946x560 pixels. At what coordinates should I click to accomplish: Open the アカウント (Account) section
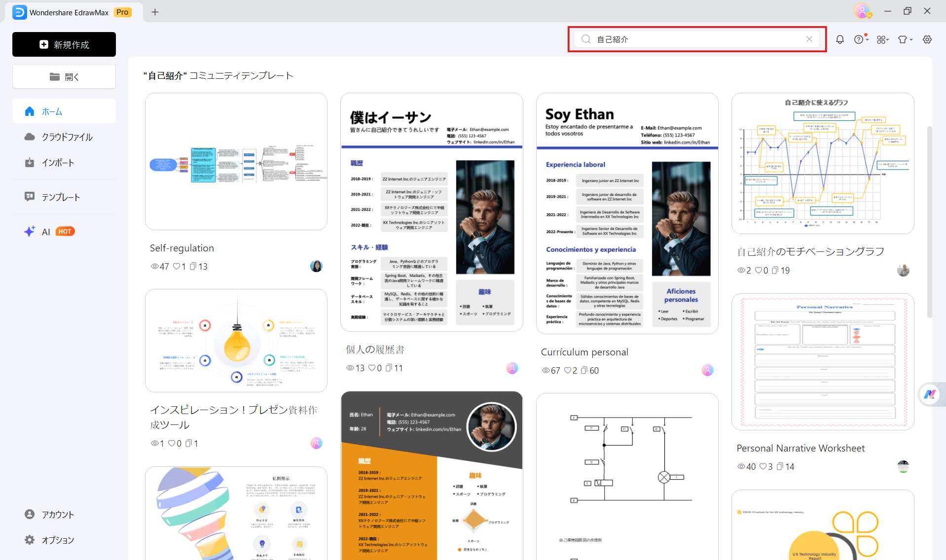pyautogui.click(x=57, y=514)
